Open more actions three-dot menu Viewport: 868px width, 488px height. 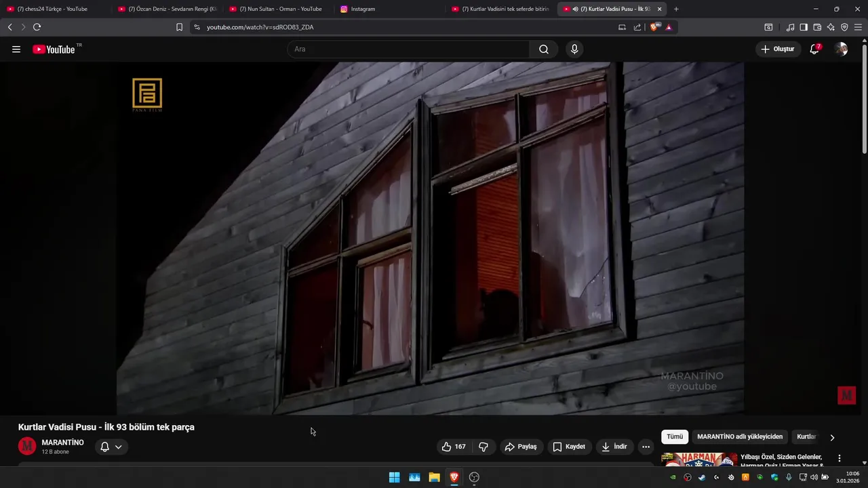point(646,447)
